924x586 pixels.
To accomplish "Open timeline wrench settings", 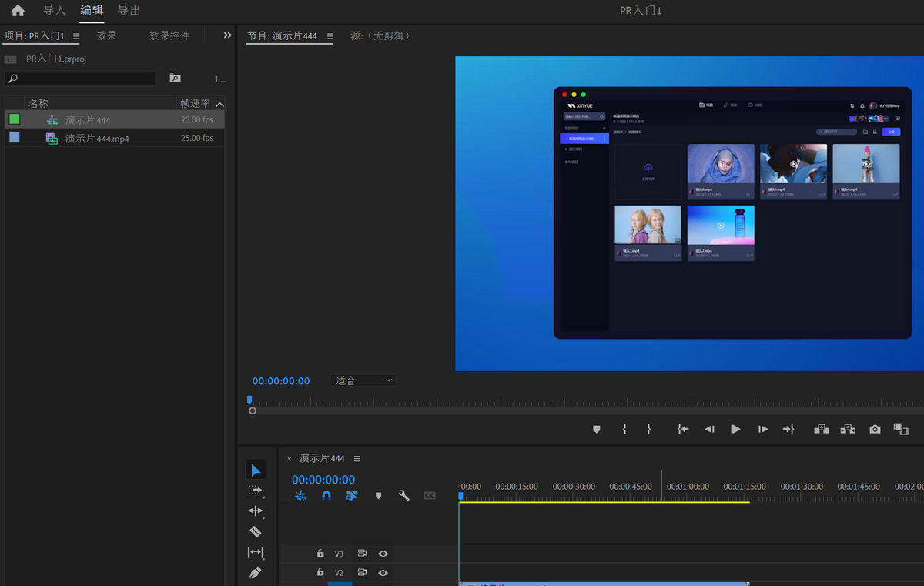I will [x=403, y=496].
